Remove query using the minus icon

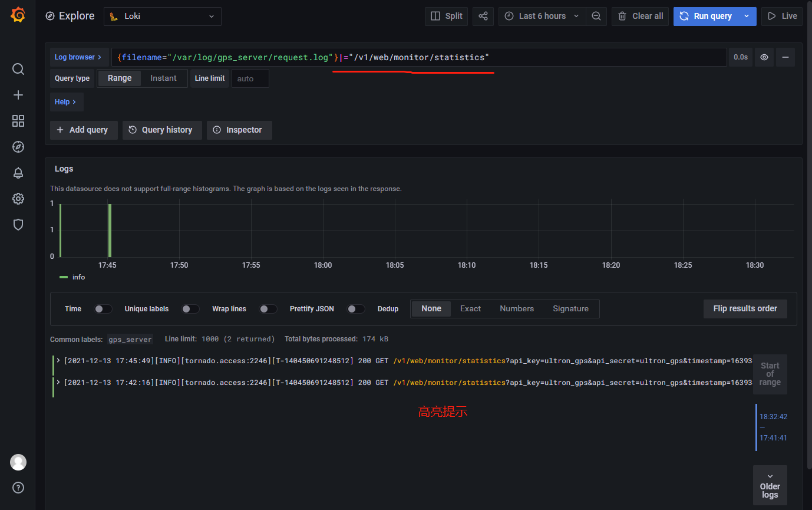785,57
